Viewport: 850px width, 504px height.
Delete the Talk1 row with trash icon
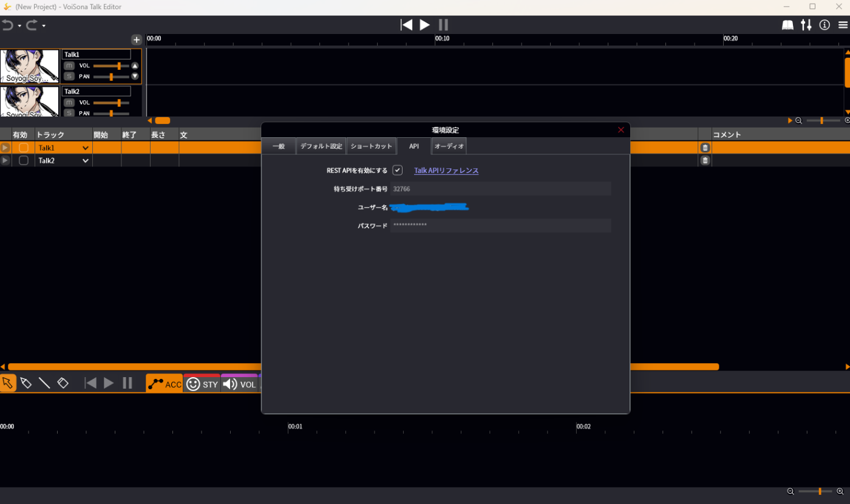click(x=705, y=148)
